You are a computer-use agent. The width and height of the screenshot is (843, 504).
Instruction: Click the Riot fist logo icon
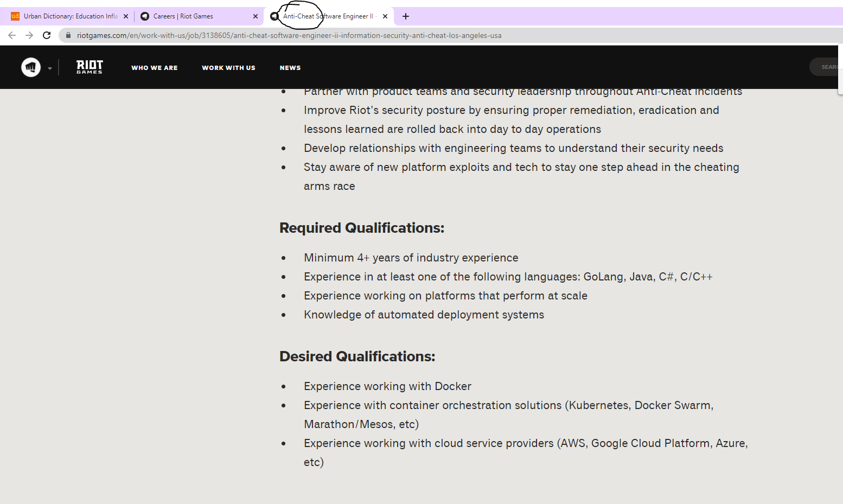point(31,67)
